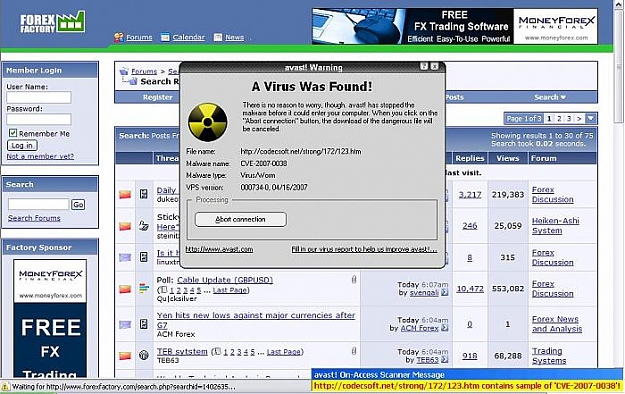Open the 918 replies count link

click(x=470, y=356)
